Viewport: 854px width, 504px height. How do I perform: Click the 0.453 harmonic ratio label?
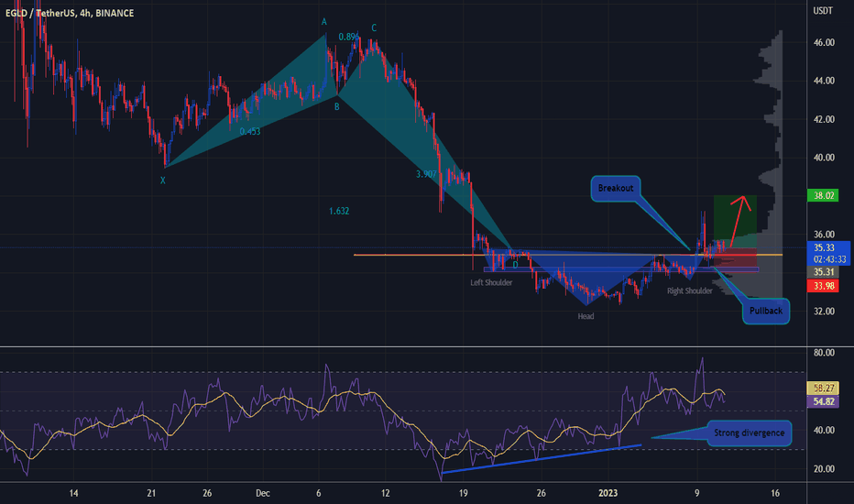pos(250,131)
